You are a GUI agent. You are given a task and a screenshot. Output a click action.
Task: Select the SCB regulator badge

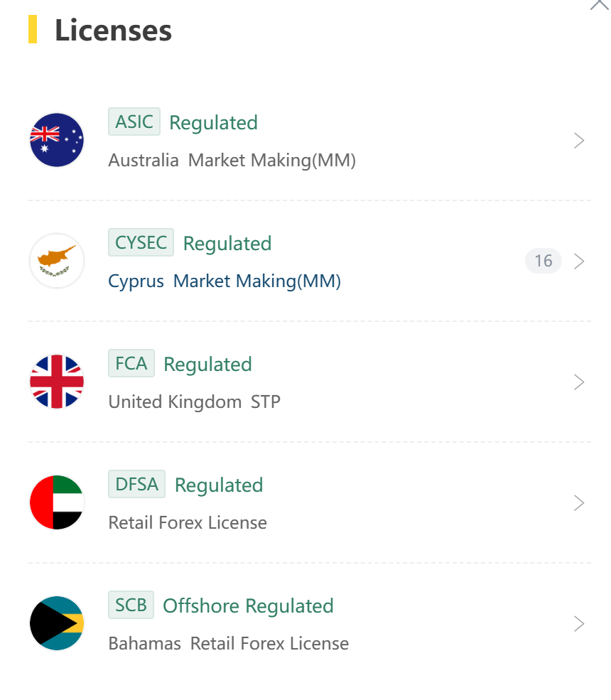pos(131,605)
